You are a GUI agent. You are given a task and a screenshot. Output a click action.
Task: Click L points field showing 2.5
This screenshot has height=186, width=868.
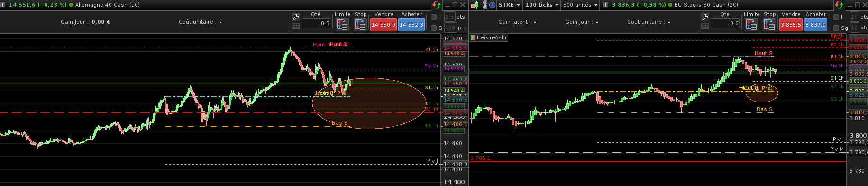pos(449,17)
